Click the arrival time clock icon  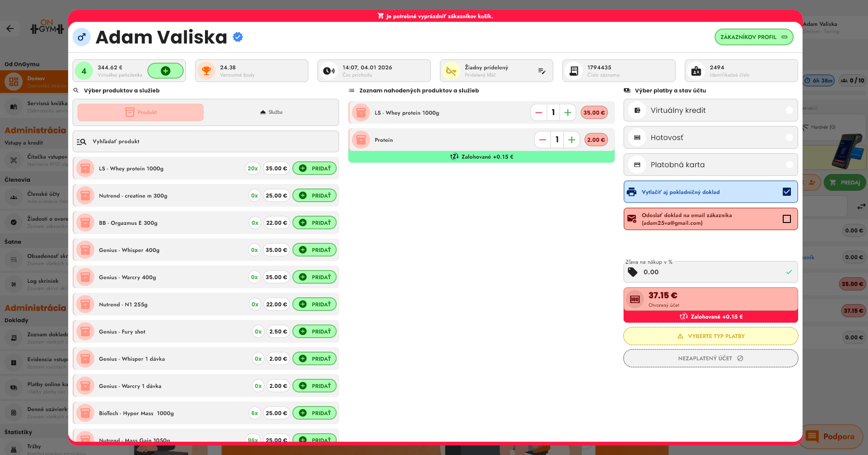click(x=329, y=71)
